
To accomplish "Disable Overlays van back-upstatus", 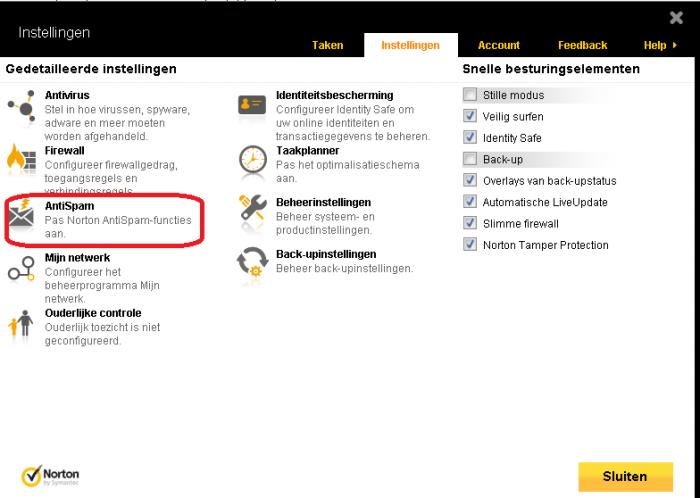I will click(470, 180).
